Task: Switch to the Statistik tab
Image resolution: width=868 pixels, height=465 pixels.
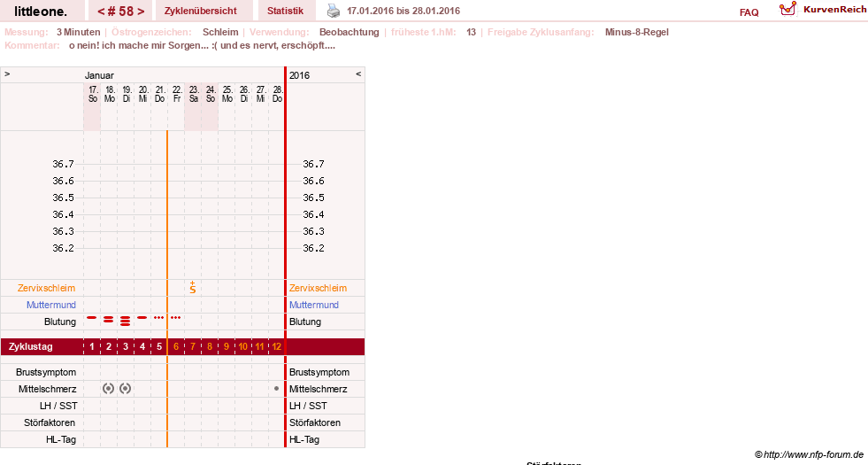Action: (285, 11)
